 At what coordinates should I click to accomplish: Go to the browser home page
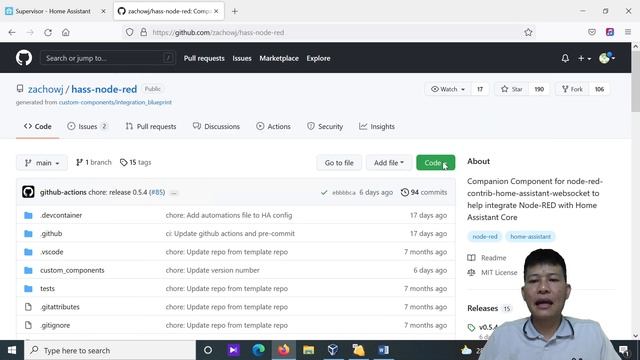[66, 32]
